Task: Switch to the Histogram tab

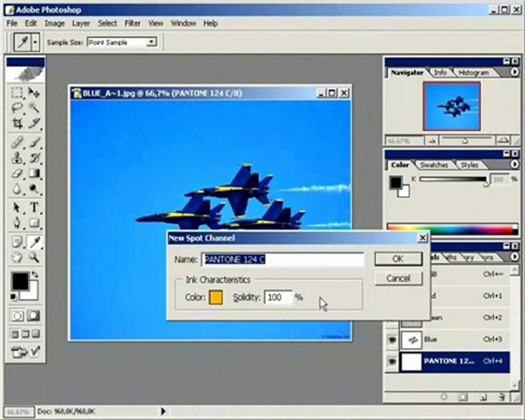Action: (x=474, y=73)
